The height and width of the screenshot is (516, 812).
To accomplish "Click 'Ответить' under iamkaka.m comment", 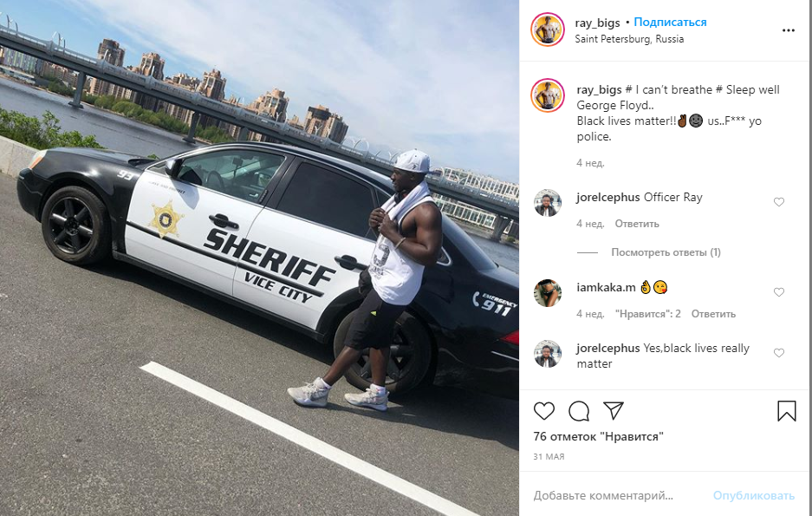I will [x=713, y=314].
